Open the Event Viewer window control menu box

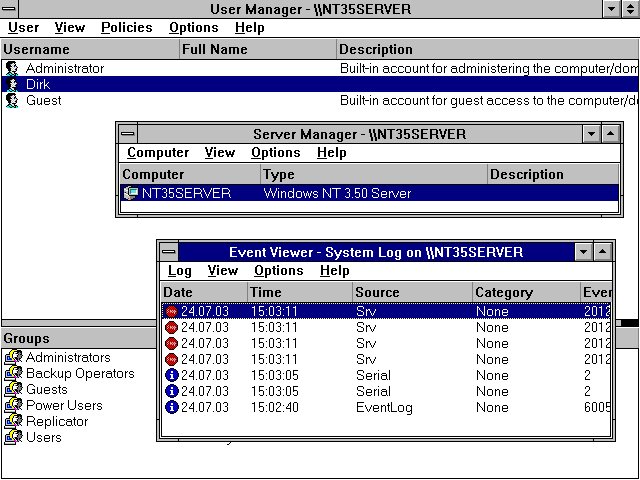tap(169, 252)
